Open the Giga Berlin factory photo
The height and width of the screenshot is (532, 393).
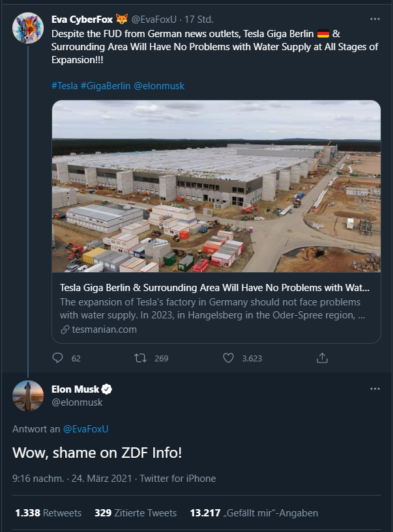[216, 186]
